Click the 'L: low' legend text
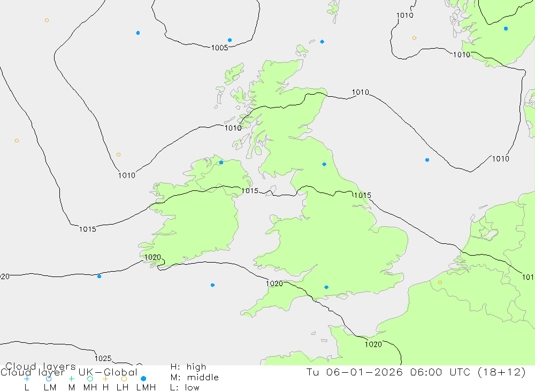Image resolution: width=535 pixels, height=392 pixels. tap(185, 388)
